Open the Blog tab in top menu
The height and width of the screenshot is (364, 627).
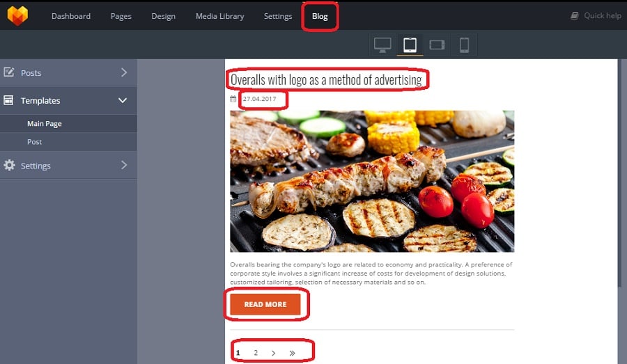(x=320, y=17)
